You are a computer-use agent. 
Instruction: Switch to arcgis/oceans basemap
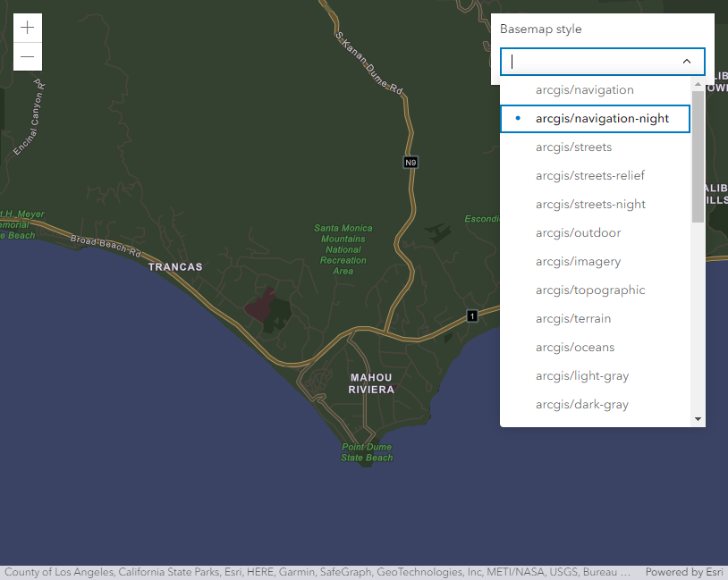(575, 348)
